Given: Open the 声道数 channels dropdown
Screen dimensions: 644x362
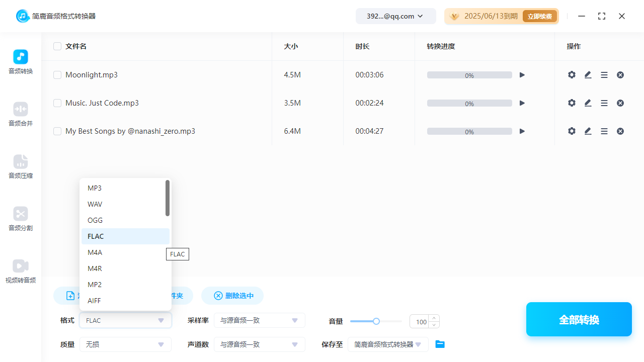Looking at the screenshot, I should tap(259, 344).
